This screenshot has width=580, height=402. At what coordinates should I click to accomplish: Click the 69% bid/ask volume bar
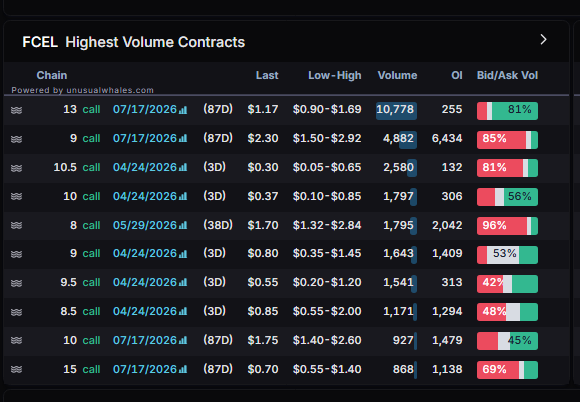507,369
